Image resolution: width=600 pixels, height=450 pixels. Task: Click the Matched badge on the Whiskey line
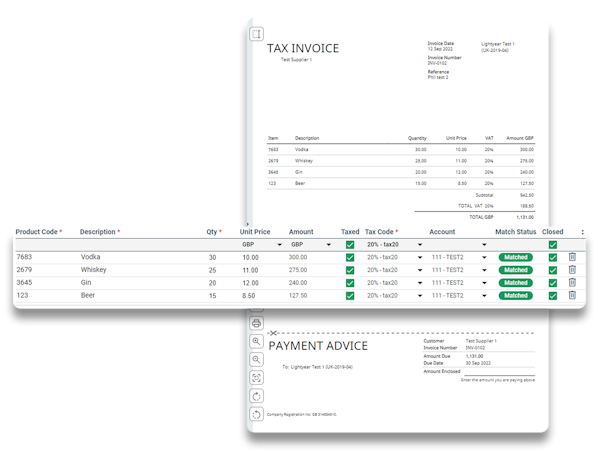click(x=515, y=270)
